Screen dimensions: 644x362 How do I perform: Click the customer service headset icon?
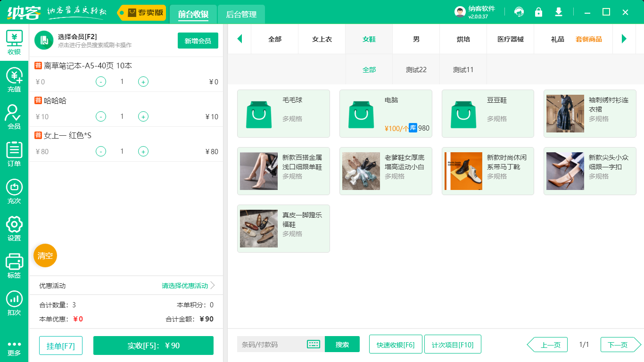(519, 12)
